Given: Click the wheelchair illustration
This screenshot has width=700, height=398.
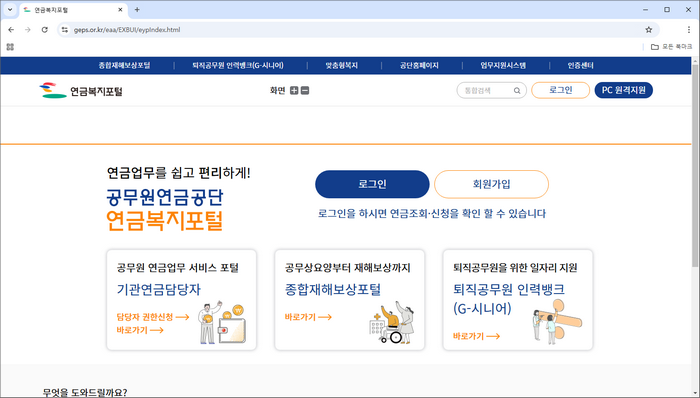Looking at the screenshot, I should coord(392,323).
